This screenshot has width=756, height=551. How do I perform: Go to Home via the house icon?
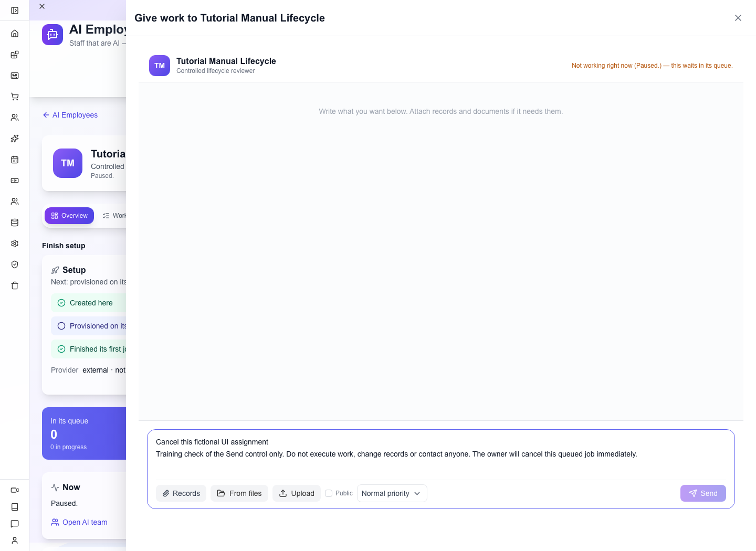[x=15, y=34]
